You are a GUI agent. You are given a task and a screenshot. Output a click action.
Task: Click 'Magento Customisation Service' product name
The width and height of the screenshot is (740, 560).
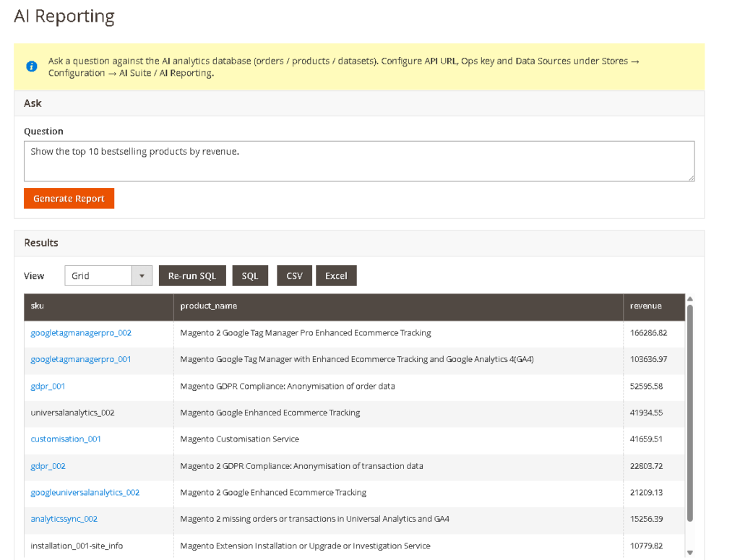tap(239, 439)
